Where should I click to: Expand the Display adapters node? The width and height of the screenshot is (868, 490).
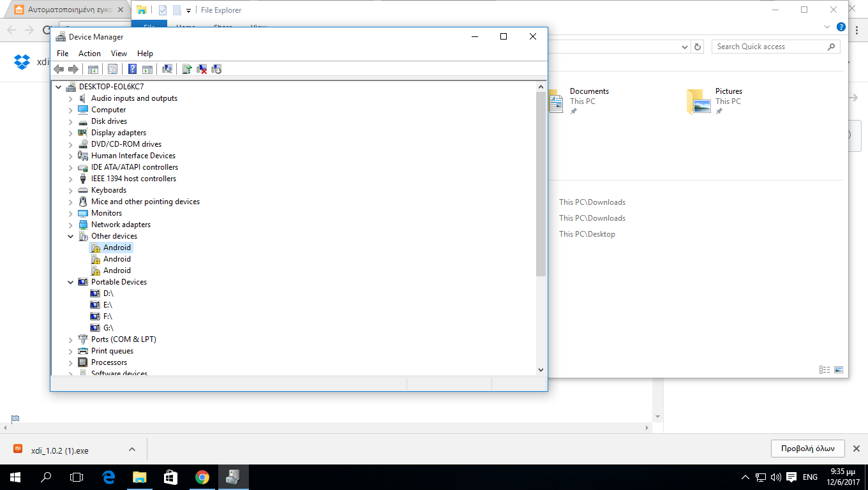tap(70, 133)
